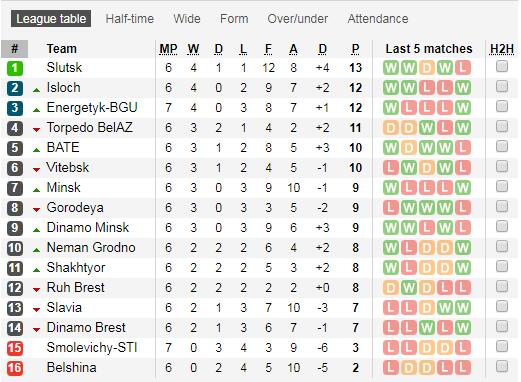Tick the H2H checkbox for BATE

pyautogui.click(x=502, y=146)
